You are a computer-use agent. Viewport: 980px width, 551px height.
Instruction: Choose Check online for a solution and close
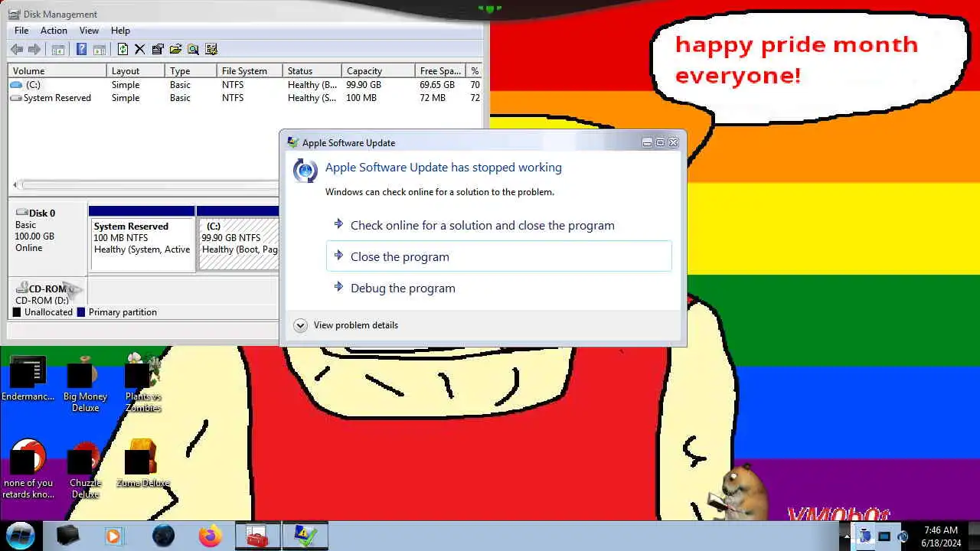click(x=499, y=225)
